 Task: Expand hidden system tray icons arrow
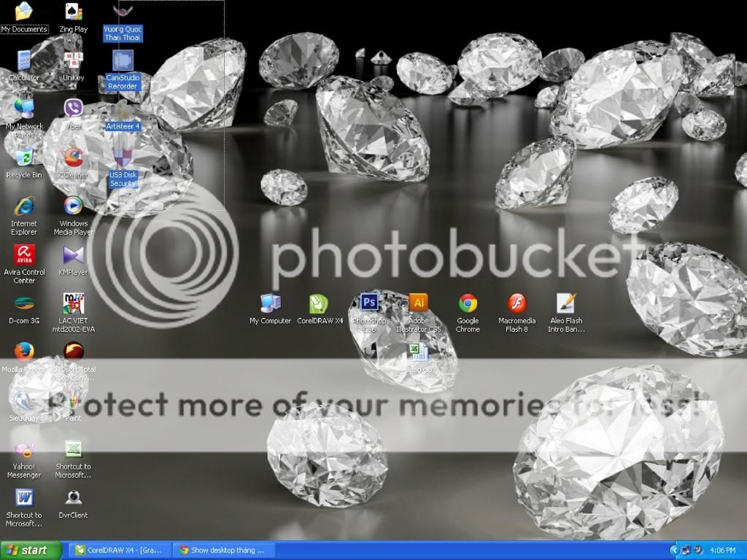[x=673, y=551]
